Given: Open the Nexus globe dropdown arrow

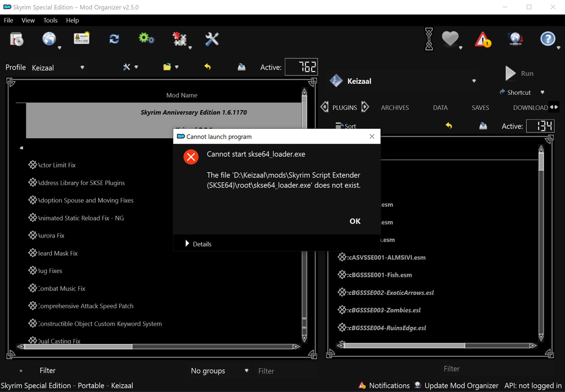Looking at the screenshot, I should pyautogui.click(x=59, y=48).
